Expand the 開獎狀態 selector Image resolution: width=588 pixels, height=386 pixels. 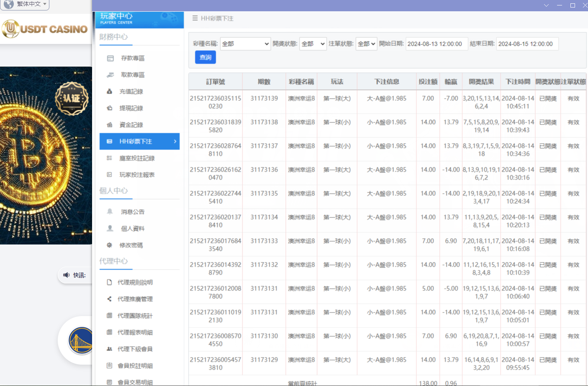(313, 44)
